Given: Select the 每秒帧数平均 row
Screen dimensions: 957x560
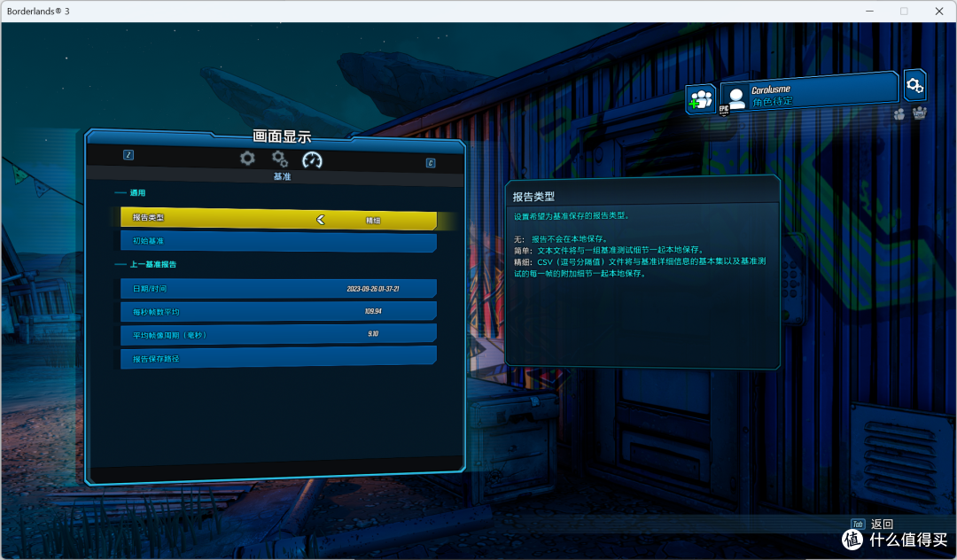Looking at the screenshot, I should (278, 311).
